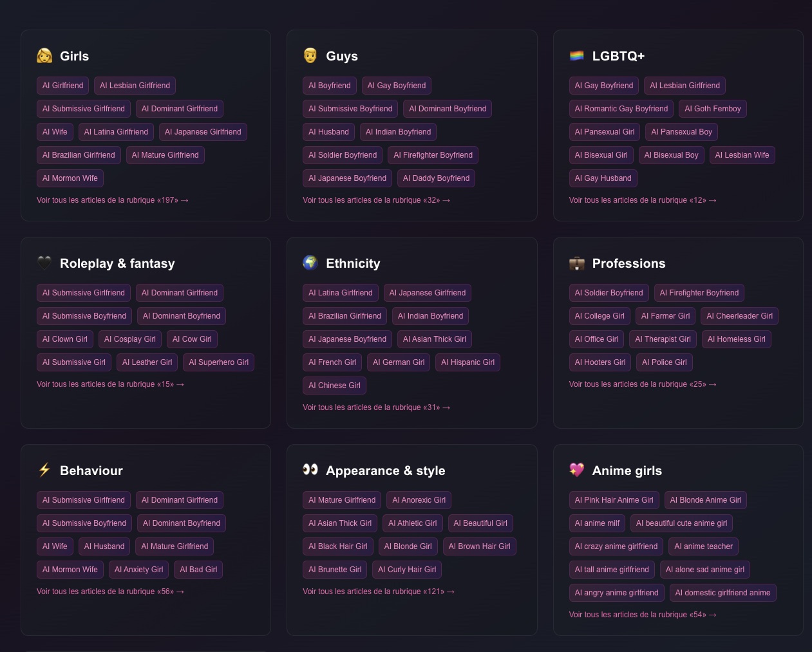
Task: Click the briefcase icon beside Professions
Action: point(577,263)
